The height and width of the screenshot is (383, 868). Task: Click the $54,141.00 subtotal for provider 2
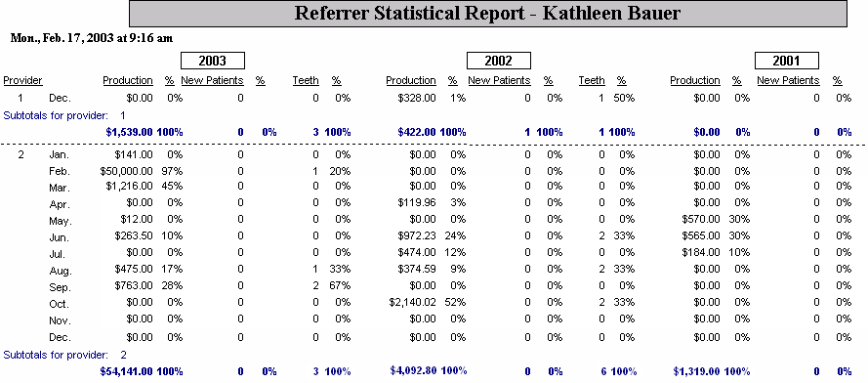click(x=126, y=371)
